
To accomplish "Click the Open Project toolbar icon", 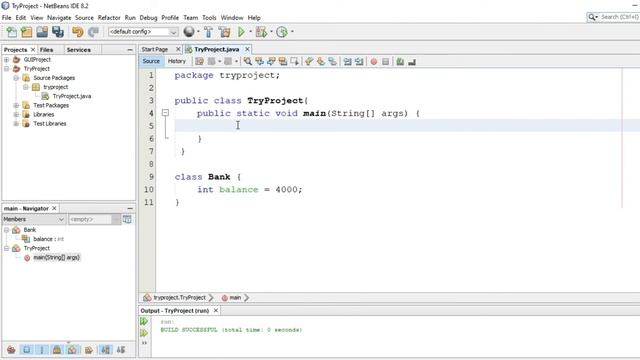I will (42, 32).
